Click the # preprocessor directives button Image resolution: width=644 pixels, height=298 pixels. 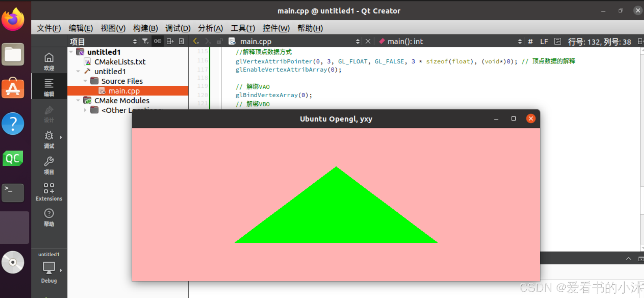[530, 42]
